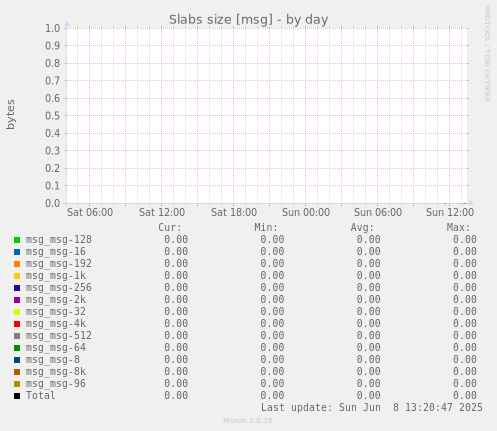Click the brown msg_msg-8k legend swatch
The image size is (497, 431).
pos(17,372)
